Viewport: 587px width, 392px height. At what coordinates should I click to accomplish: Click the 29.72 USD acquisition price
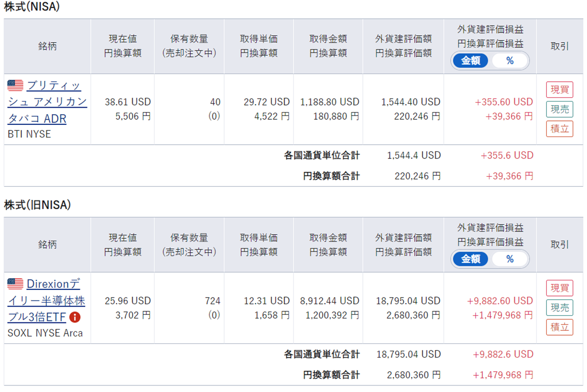point(266,102)
